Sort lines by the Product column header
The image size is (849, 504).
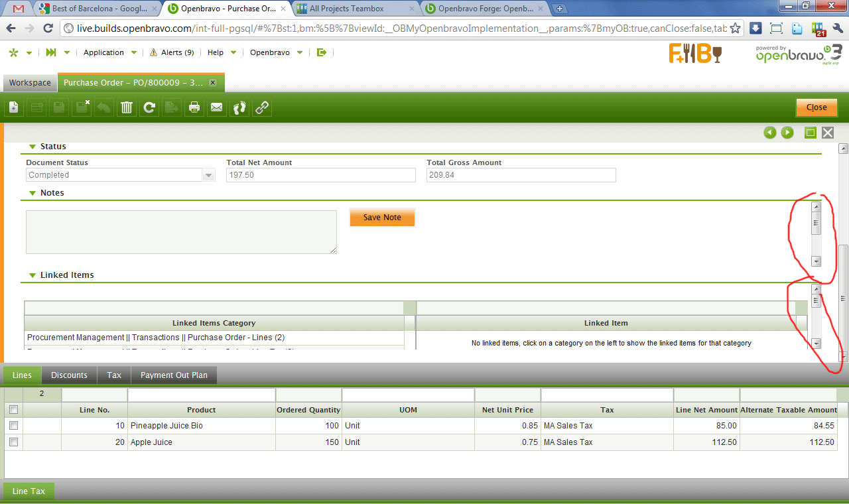point(202,410)
